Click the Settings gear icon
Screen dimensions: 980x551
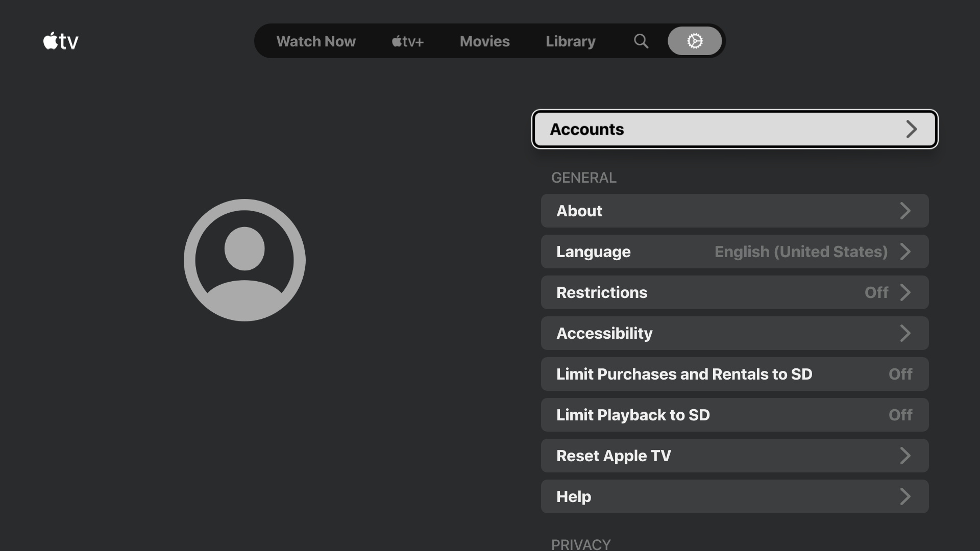[694, 41]
